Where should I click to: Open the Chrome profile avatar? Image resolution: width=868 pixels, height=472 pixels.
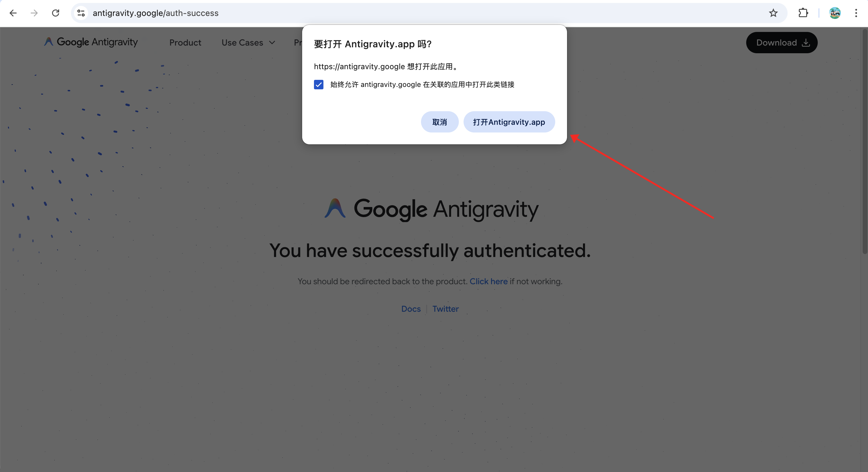(x=835, y=13)
